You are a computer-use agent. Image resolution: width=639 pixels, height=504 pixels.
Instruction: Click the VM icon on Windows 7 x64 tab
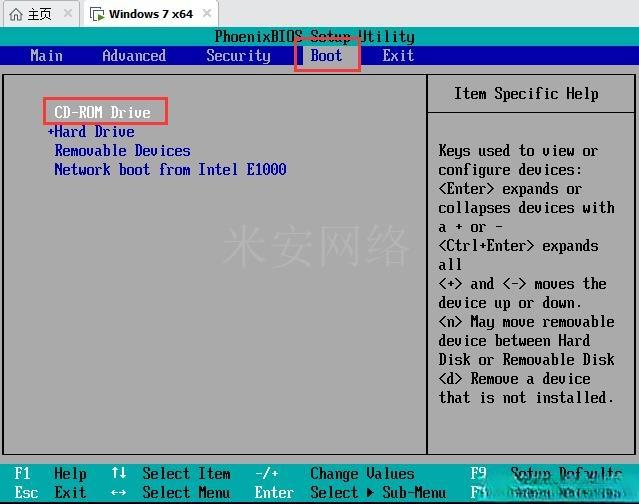(97, 15)
